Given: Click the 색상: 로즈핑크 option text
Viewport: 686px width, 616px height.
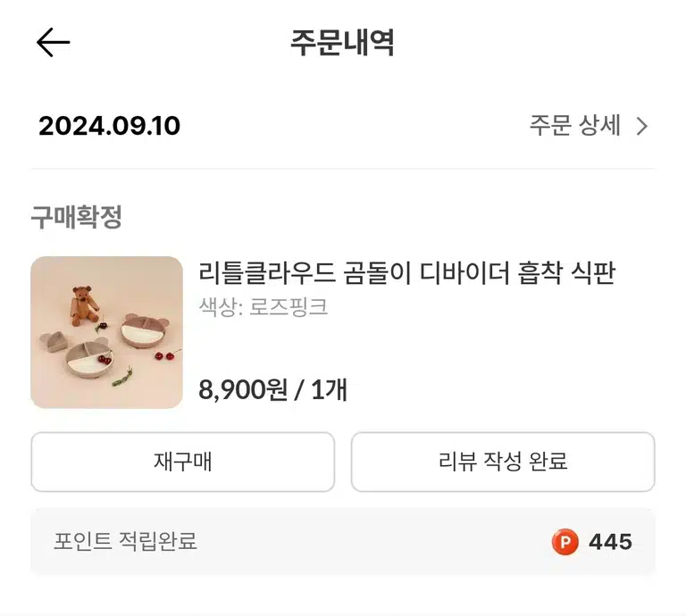Looking at the screenshot, I should (x=263, y=306).
